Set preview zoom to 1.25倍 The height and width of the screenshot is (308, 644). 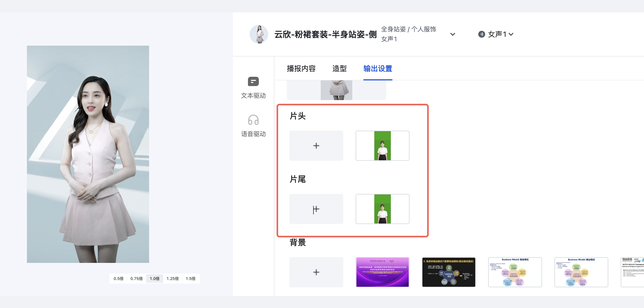pyautogui.click(x=172, y=278)
